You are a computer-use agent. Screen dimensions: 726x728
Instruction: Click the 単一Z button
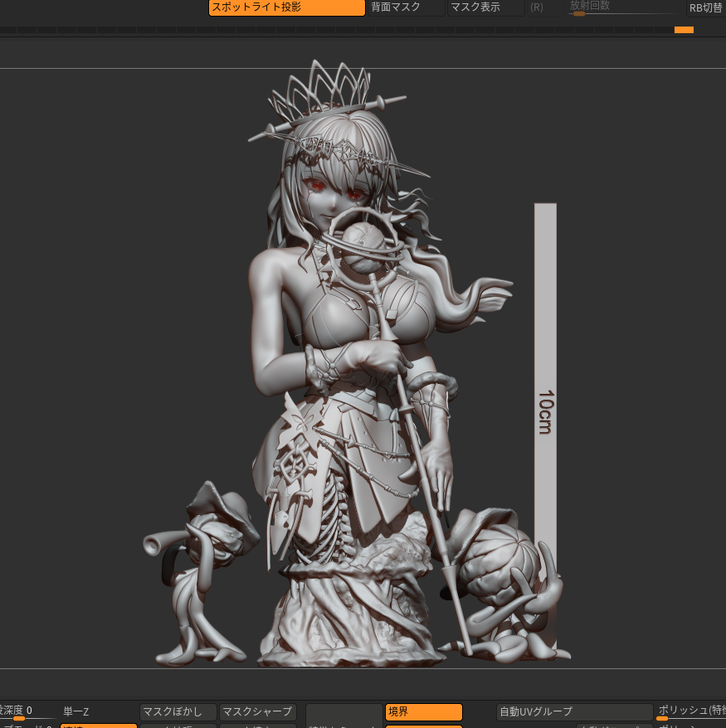pos(76,711)
